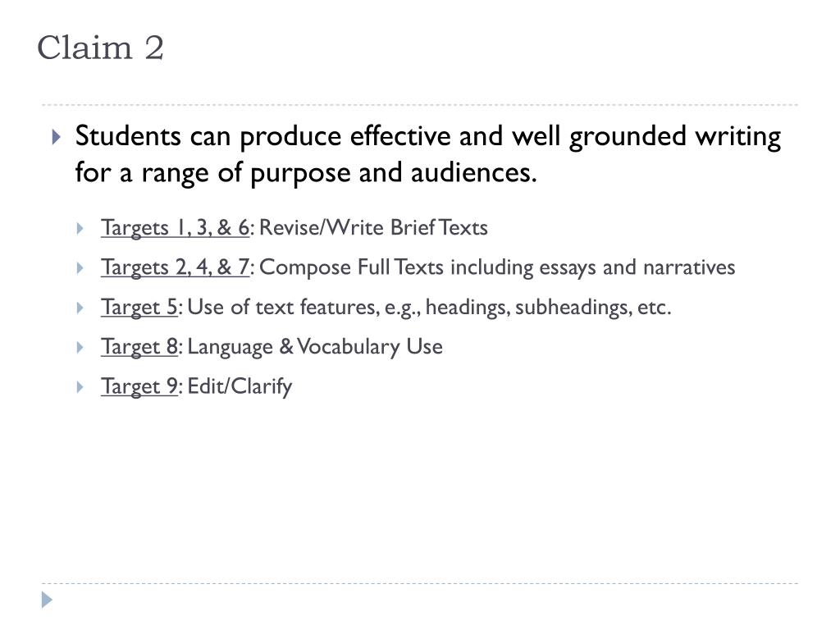Screen dimensions: 840x630
Task: Click the Claim 2 slide title
Action: pos(100,48)
